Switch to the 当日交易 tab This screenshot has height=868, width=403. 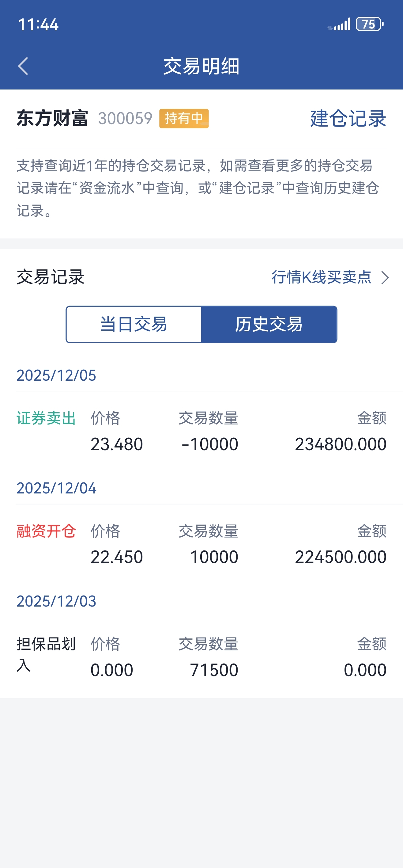click(134, 325)
